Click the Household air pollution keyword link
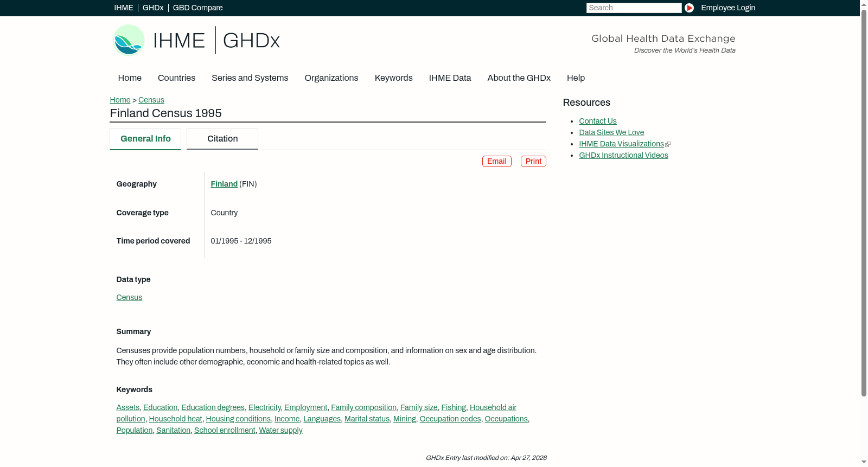Screen dimensions: 868x467 point(493,408)
